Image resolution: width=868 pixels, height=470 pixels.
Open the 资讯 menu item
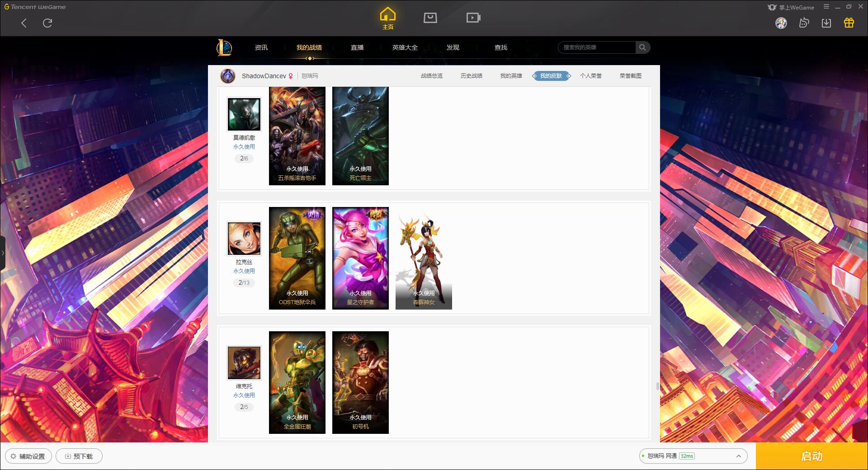click(261, 47)
